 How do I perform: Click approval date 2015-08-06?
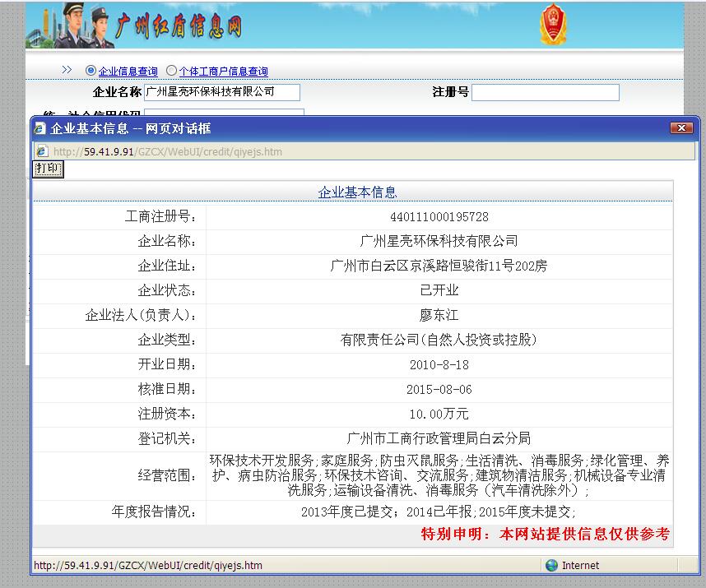tap(439, 389)
